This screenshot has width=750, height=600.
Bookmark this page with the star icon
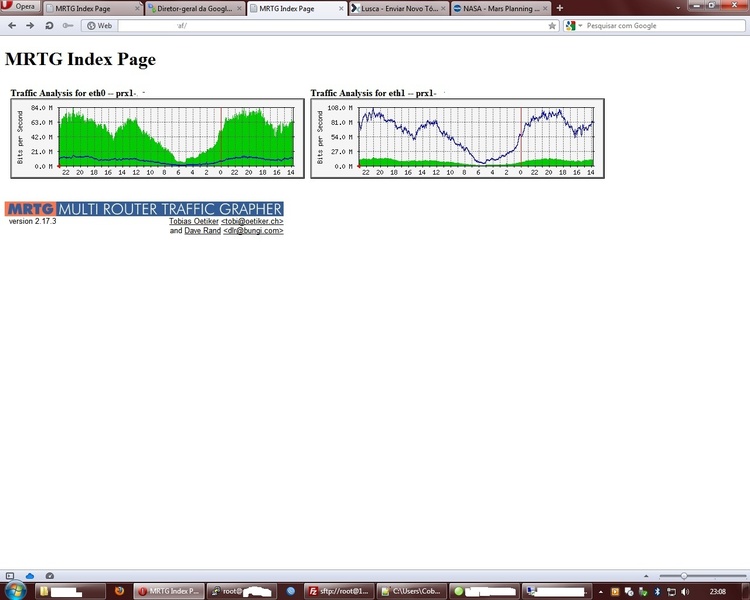tap(552, 26)
